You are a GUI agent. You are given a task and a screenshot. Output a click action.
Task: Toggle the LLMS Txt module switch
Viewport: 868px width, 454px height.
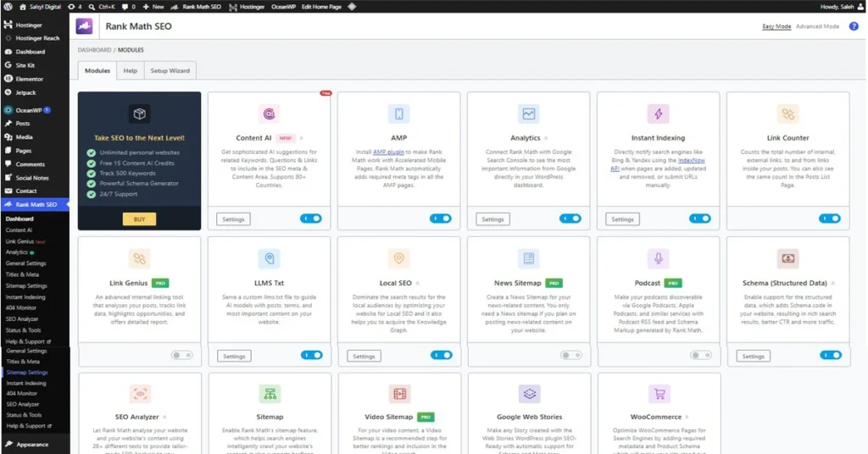coord(312,355)
